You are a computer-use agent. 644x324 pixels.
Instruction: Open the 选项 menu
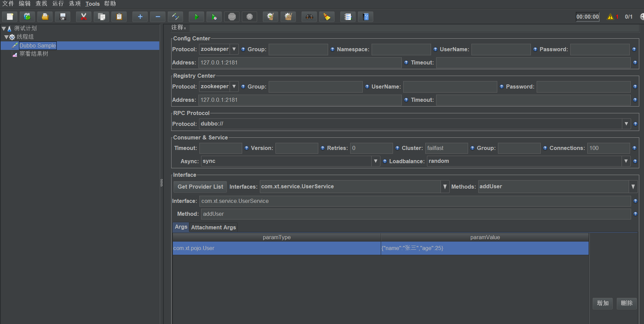click(x=75, y=4)
